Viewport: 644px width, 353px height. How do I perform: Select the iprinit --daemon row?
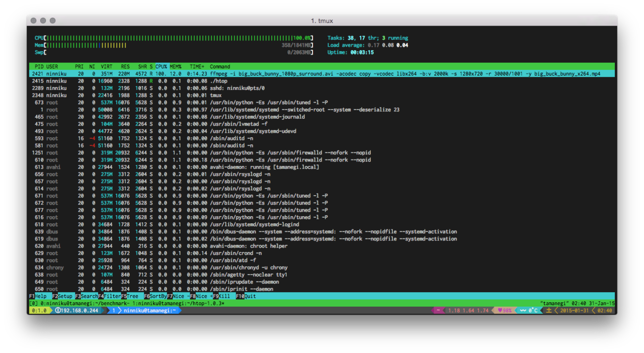[322, 289]
